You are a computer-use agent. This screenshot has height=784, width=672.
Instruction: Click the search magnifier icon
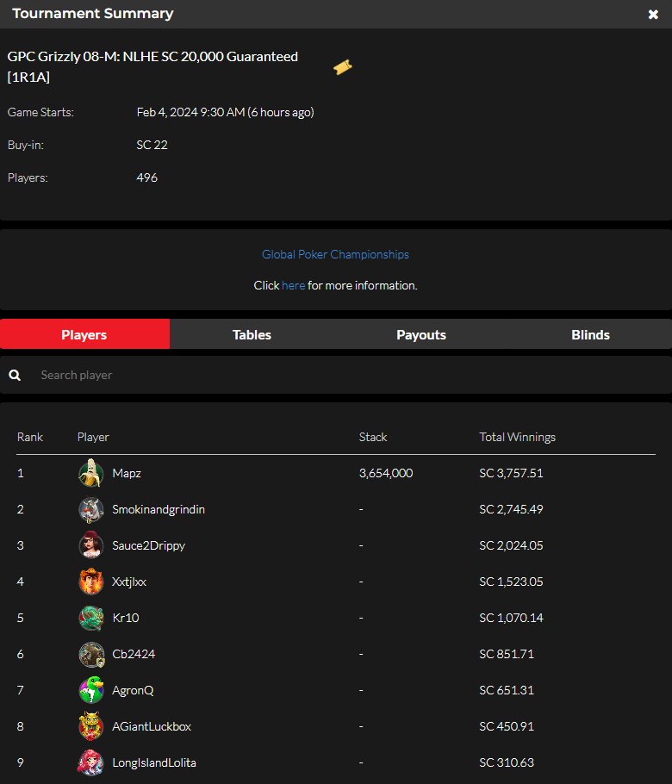coord(15,375)
